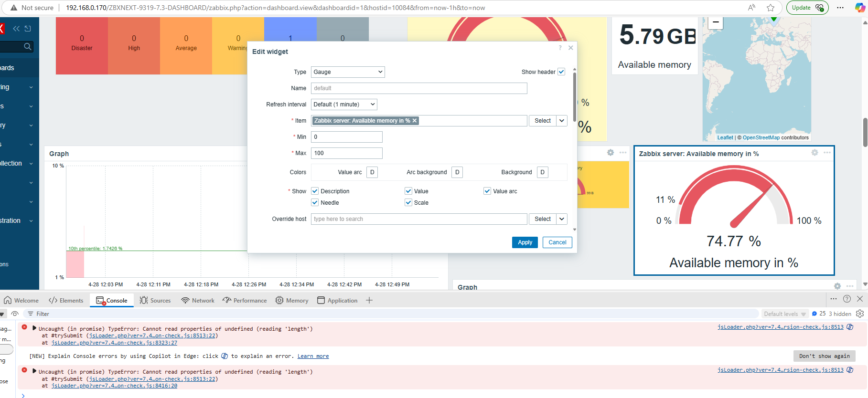Expand the second console TypeError entry
Viewport: 868px width, 398px height.
(x=34, y=371)
